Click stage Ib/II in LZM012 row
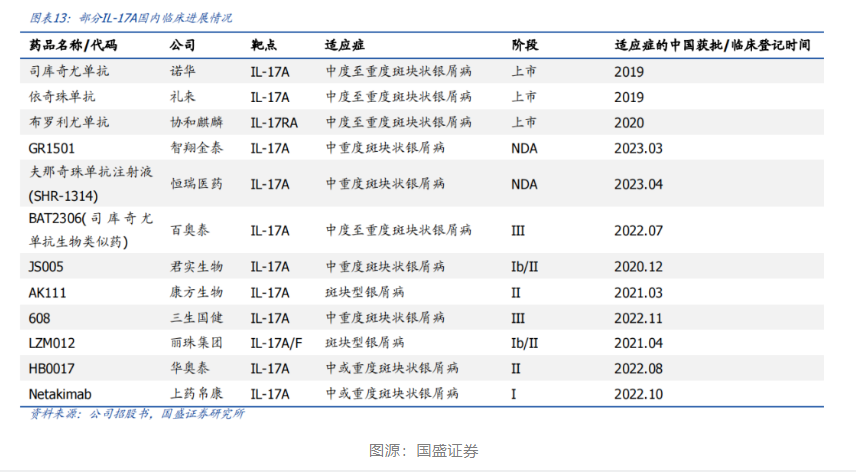The height and width of the screenshot is (473, 856). (x=524, y=344)
